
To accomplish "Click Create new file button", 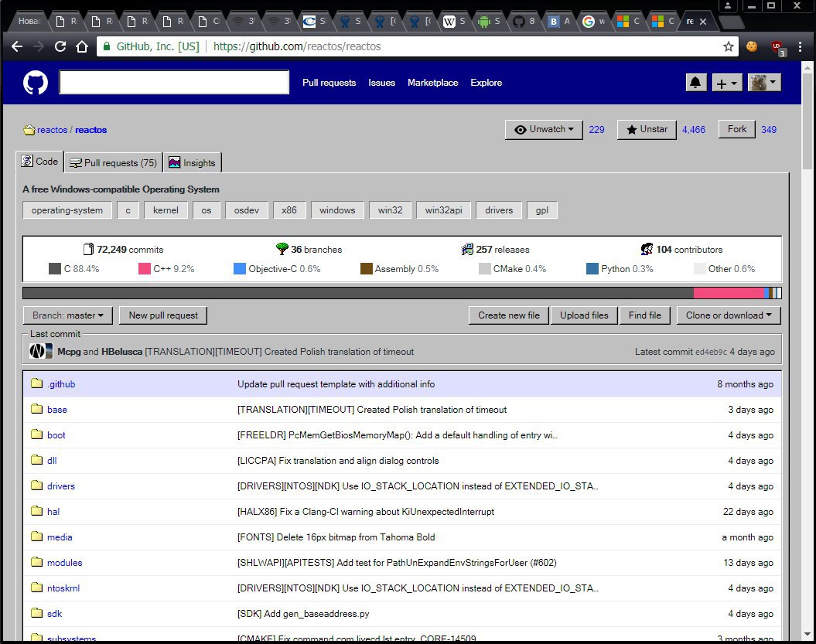I will tap(509, 315).
